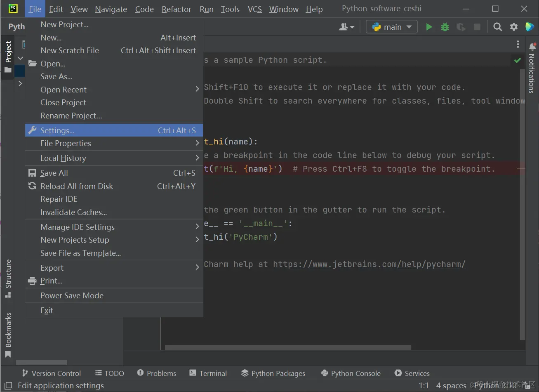Open the Tools menu

230,9
